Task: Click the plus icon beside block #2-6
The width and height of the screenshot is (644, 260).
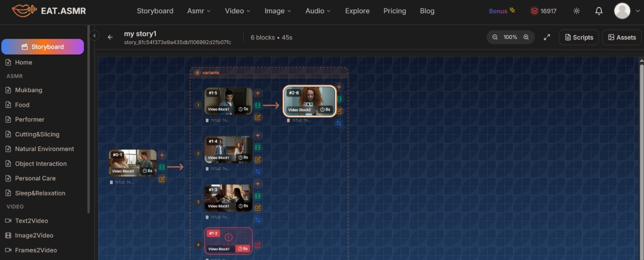Action: point(339,87)
